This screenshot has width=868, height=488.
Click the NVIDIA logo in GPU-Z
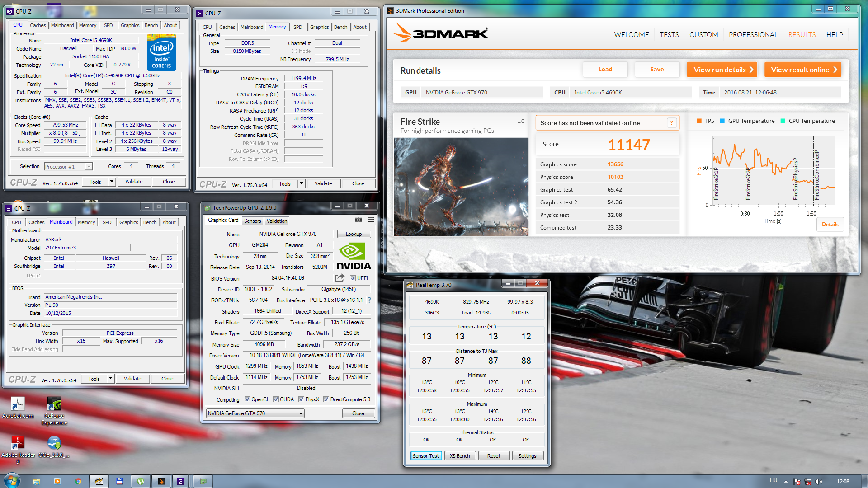pyautogui.click(x=354, y=256)
